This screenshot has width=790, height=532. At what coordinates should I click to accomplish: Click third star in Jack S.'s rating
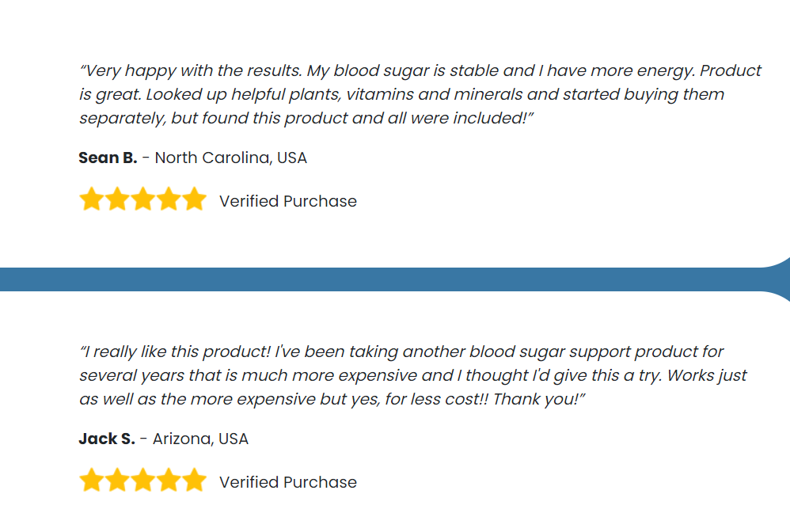point(143,480)
